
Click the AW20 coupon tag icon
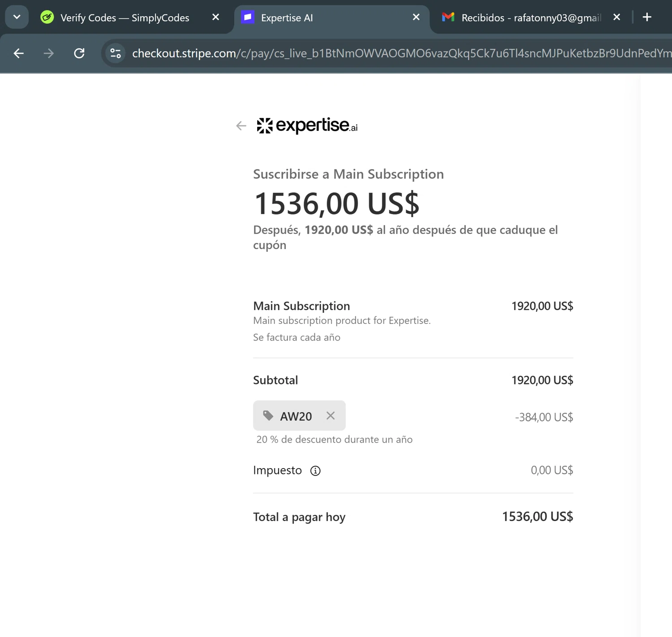[268, 416]
